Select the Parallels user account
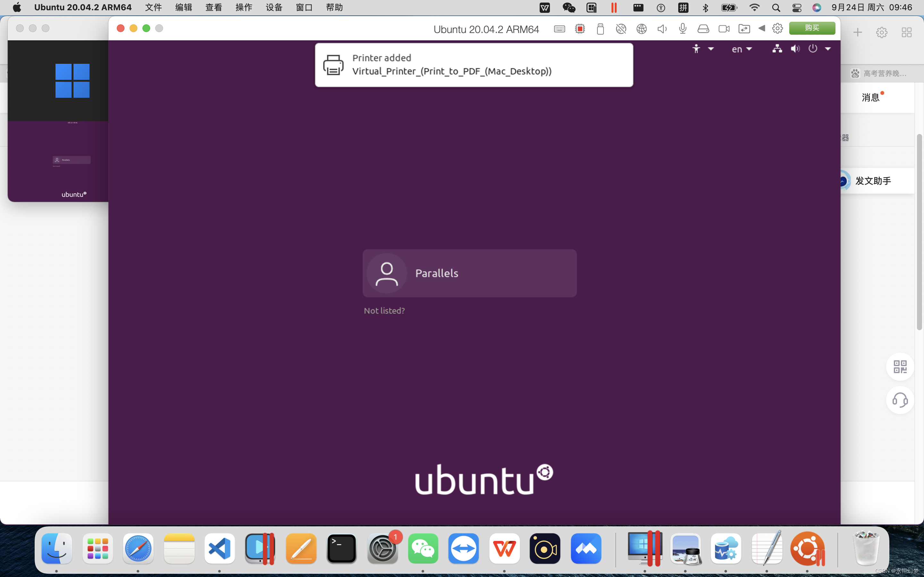Screen dimensions: 924x577 point(469,273)
